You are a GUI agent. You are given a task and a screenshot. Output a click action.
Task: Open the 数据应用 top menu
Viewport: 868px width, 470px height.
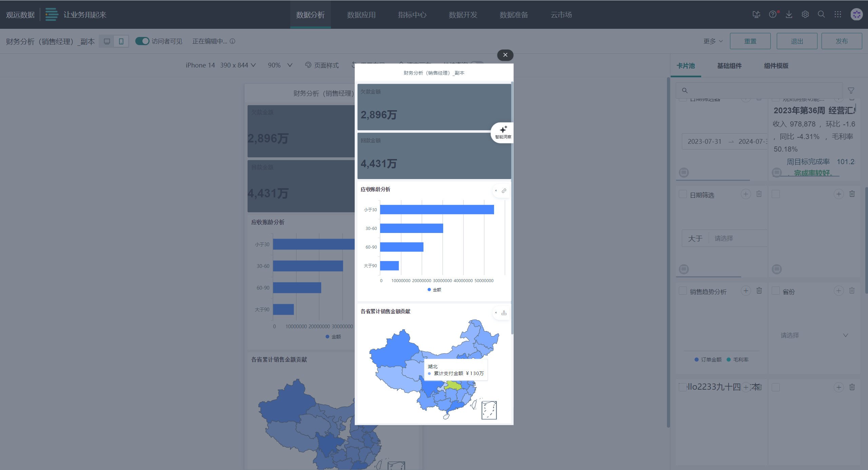[x=361, y=15]
